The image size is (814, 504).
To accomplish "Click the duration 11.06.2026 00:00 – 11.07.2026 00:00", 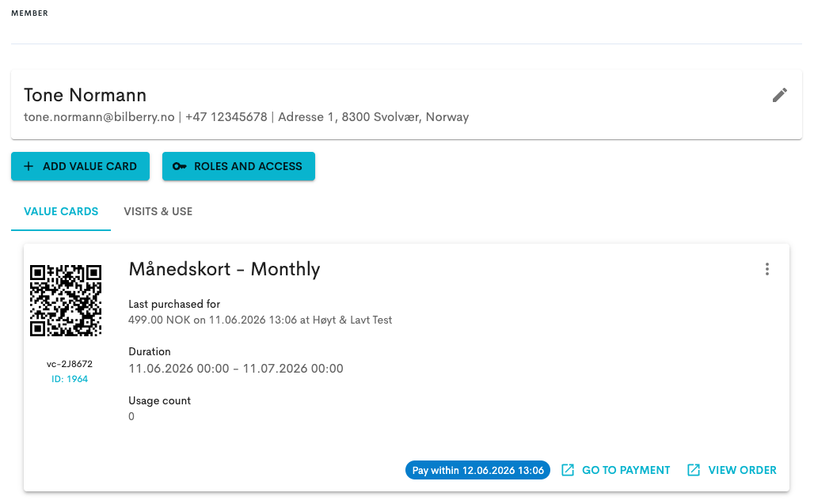I will (x=236, y=369).
